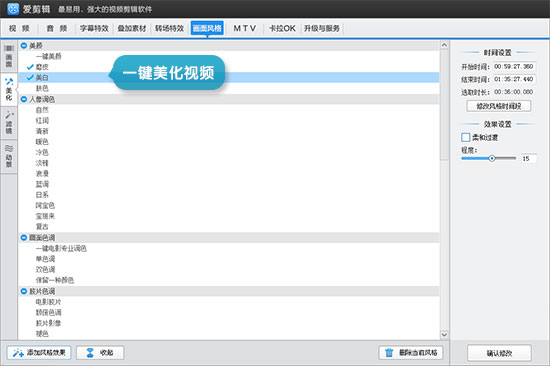Image resolution: width=550 pixels, height=366 pixels.
Task: Open the MTV tab
Action: [x=244, y=28]
